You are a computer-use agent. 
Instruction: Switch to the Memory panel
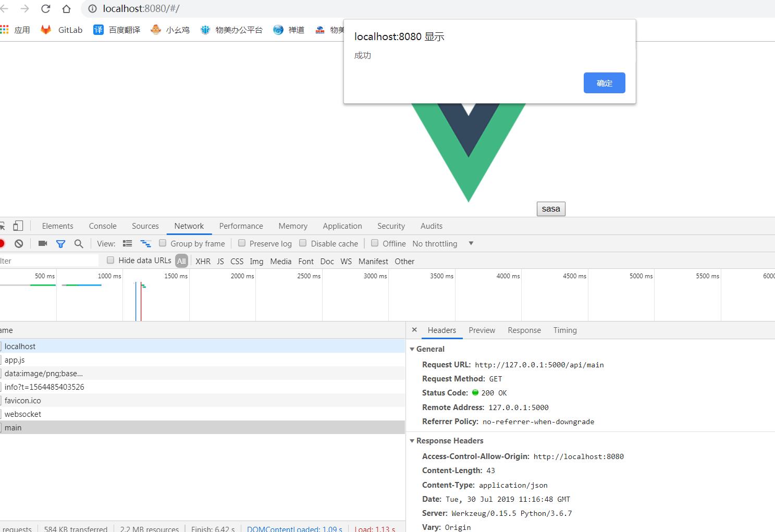pos(293,226)
